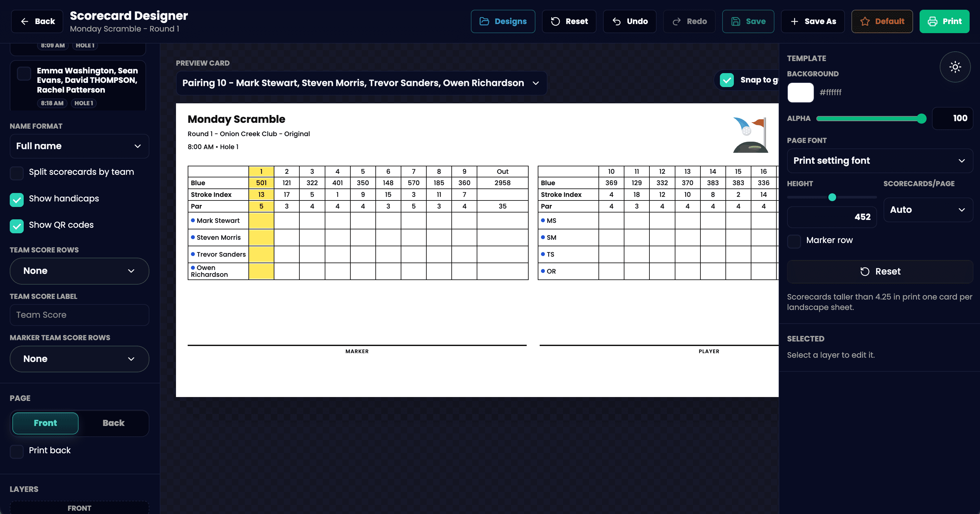The image size is (980, 514).
Task: Click the MARKER signature line label
Action: pyautogui.click(x=357, y=352)
